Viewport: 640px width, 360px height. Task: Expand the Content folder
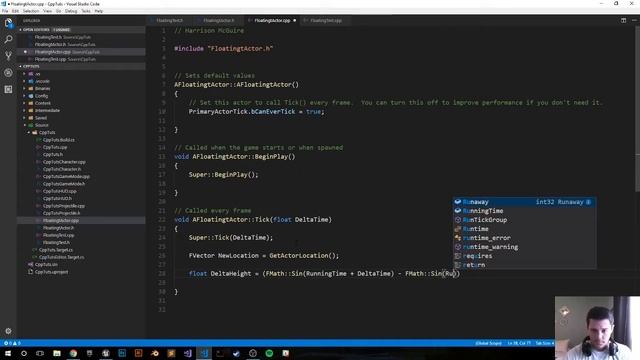pyautogui.click(x=42, y=103)
